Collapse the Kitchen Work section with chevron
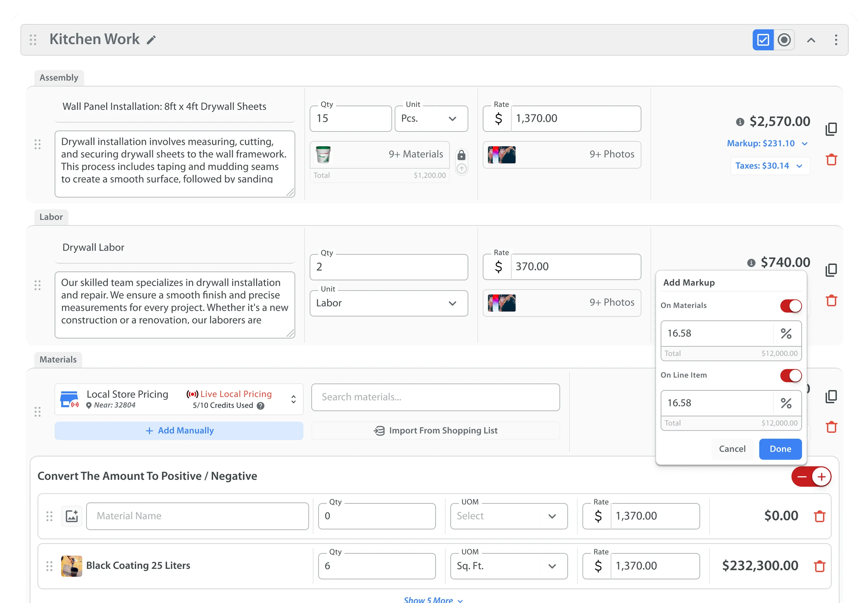 point(811,40)
